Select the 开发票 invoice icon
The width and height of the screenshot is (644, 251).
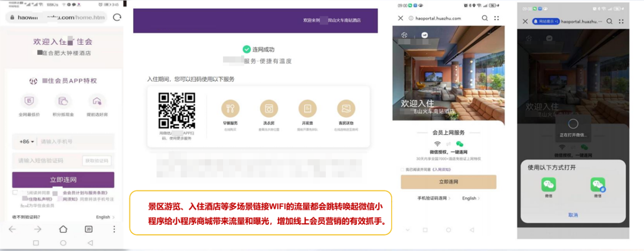coord(307,109)
